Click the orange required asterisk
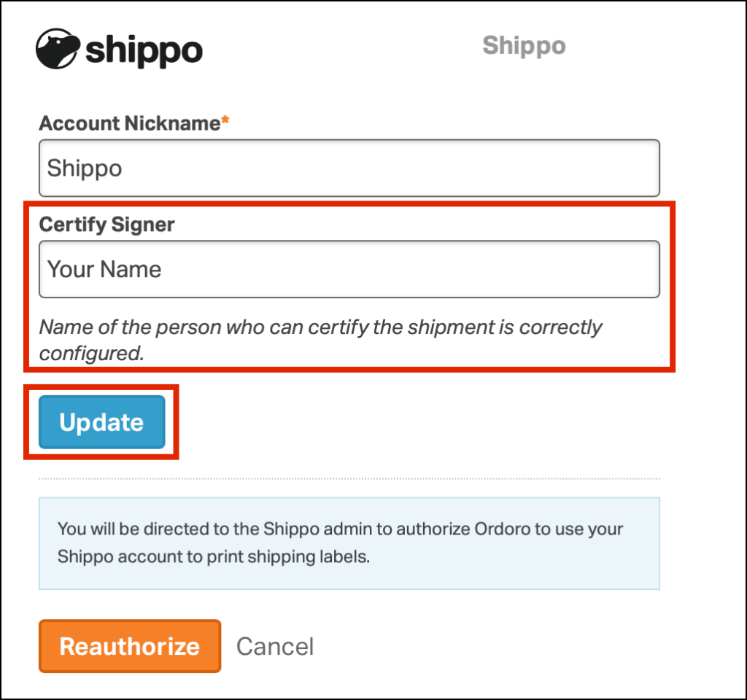The height and width of the screenshot is (700, 747). click(225, 120)
